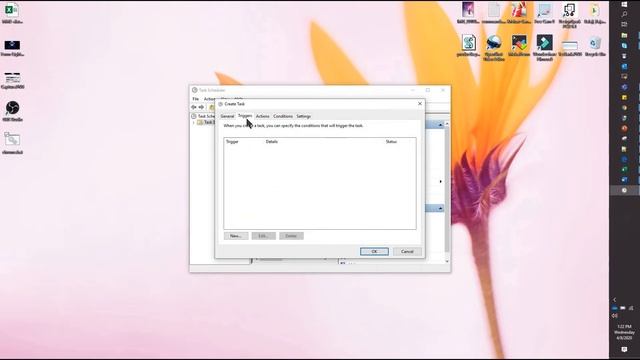Confirm the Create Task dialog with OK
640x360 pixels.
pos(374,251)
